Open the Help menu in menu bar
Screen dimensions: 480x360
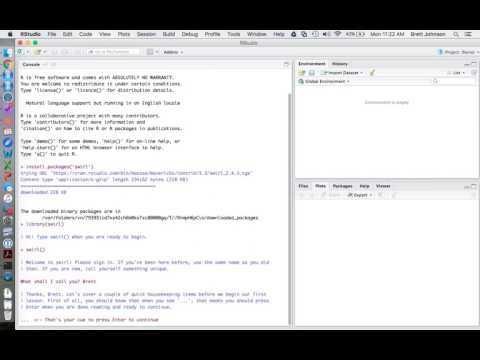[279, 34]
